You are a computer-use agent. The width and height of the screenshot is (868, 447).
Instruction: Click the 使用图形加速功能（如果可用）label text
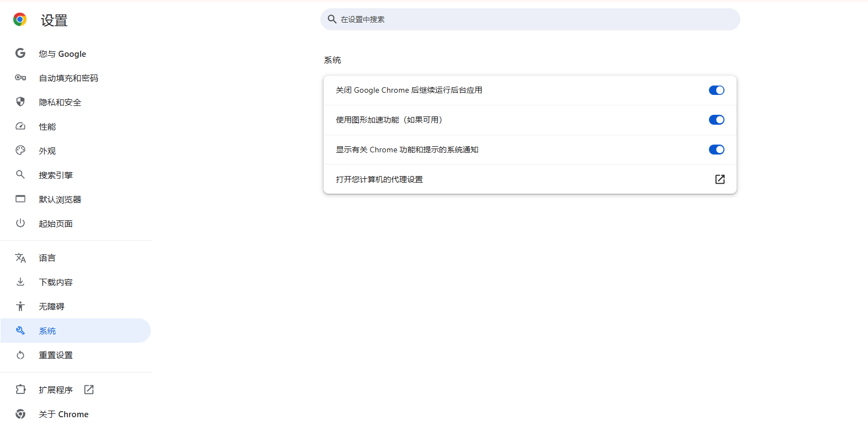click(x=390, y=120)
